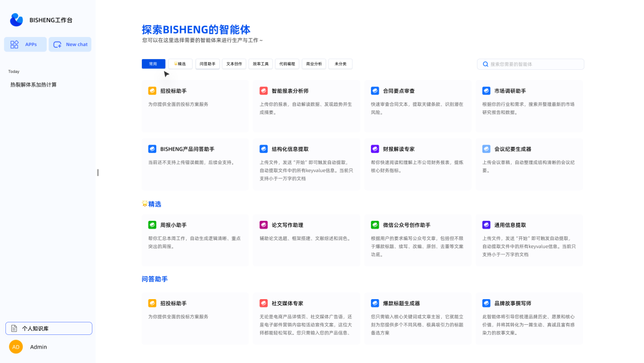Viewport: 644px width, 363px height.
Task: Click the magenta 论文写作助理 icon
Action: [x=264, y=225]
